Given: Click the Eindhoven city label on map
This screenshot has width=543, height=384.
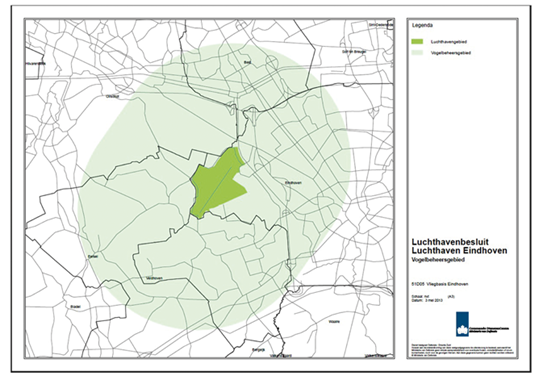Looking at the screenshot, I should (x=293, y=183).
